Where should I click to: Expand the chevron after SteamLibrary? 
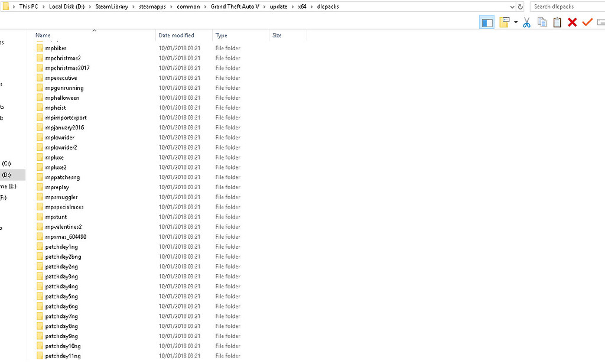[134, 6]
